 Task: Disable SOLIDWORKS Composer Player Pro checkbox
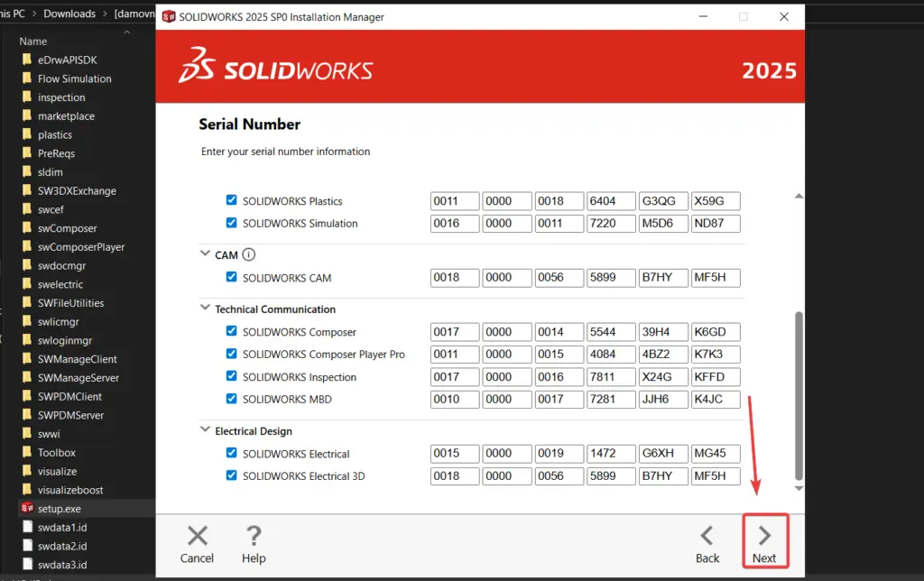point(232,354)
